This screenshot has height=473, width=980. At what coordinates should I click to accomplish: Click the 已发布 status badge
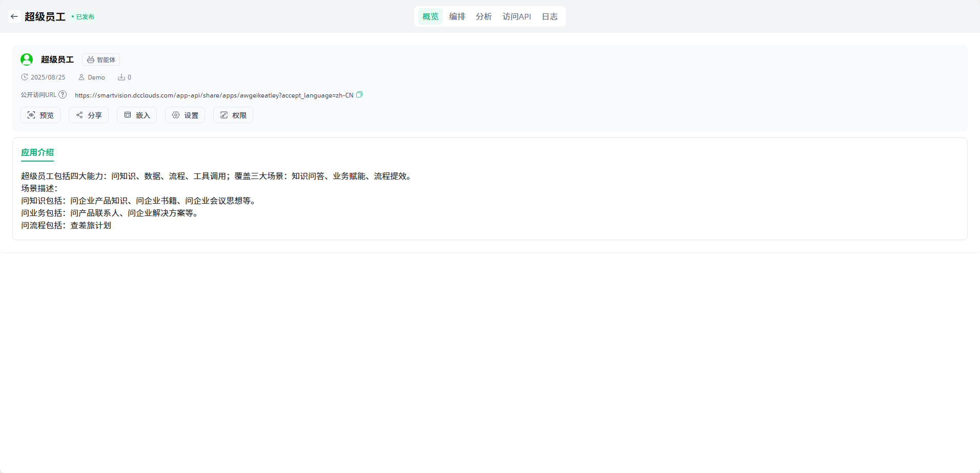85,17
